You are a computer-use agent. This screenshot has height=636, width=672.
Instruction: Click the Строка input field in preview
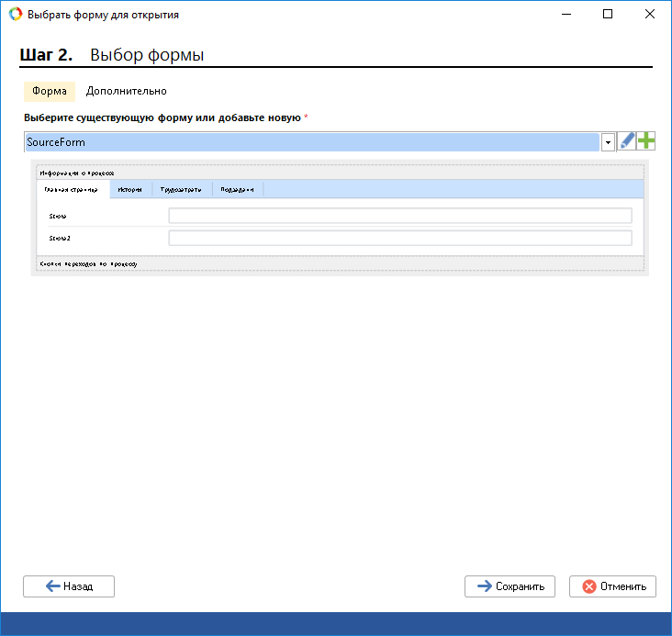[x=399, y=216]
